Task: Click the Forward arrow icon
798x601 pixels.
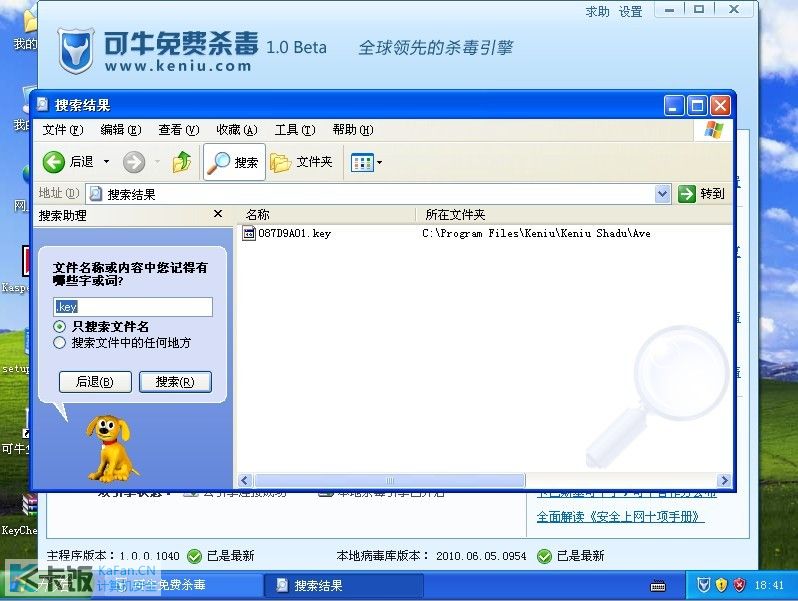Action: coord(134,162)
